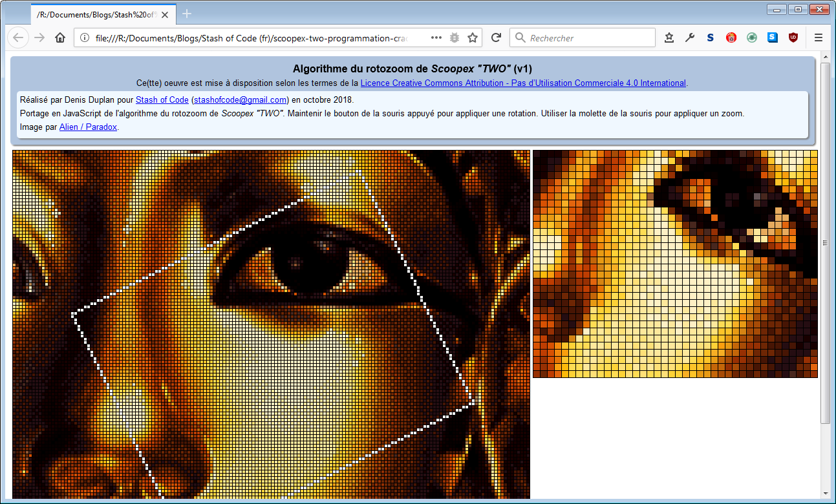Click the scrollbar up arrow
The width and height of the screenshot is (836, 504).
[825, 57]
